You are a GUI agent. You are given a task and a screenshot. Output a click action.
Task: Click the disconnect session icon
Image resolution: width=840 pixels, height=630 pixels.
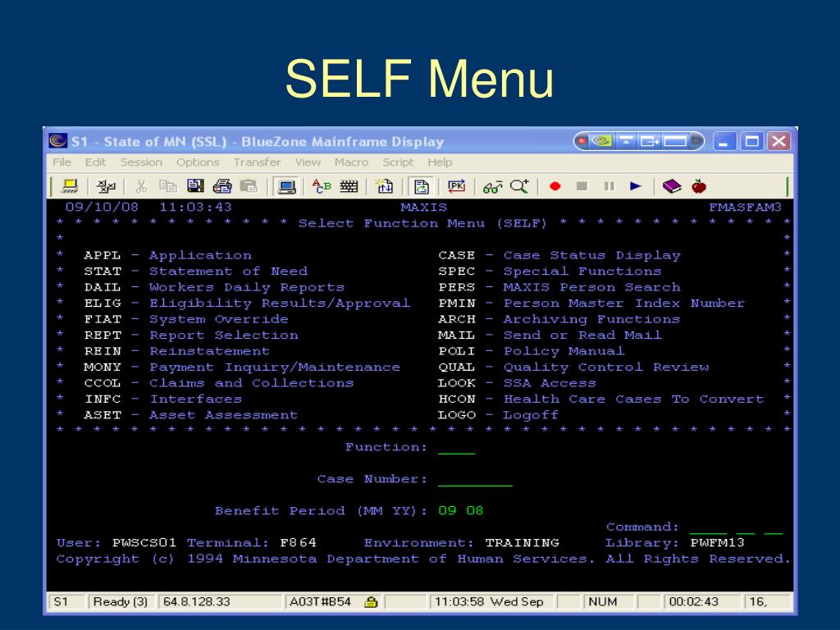pyautogui.click(x=106, y=186)
